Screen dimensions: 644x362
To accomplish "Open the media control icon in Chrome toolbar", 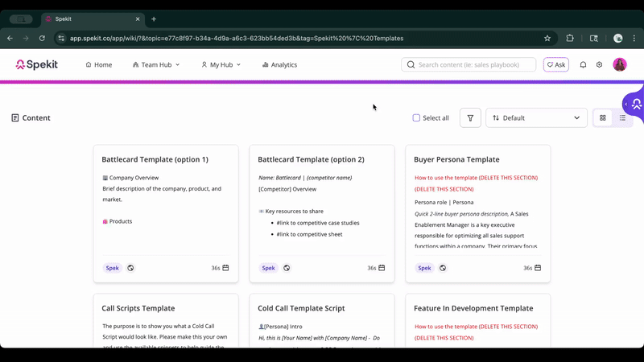I will (594, 38).
